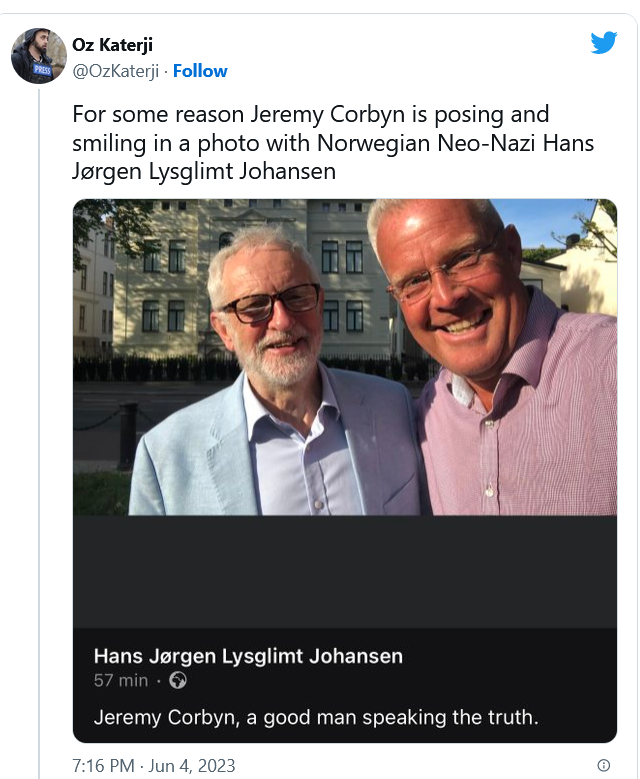Click 'Jørgen Lysglimt Johansen' on the tweet's last line
640x779 pixels.
click(x=204, y=171)
